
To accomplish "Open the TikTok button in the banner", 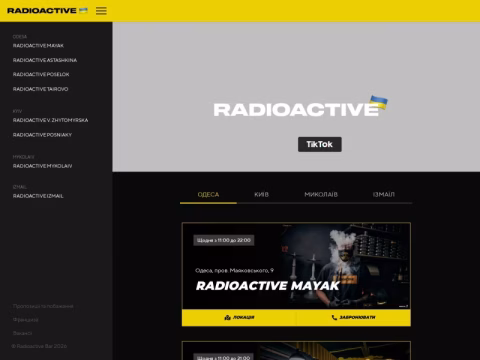I will [x=320, y=144].
